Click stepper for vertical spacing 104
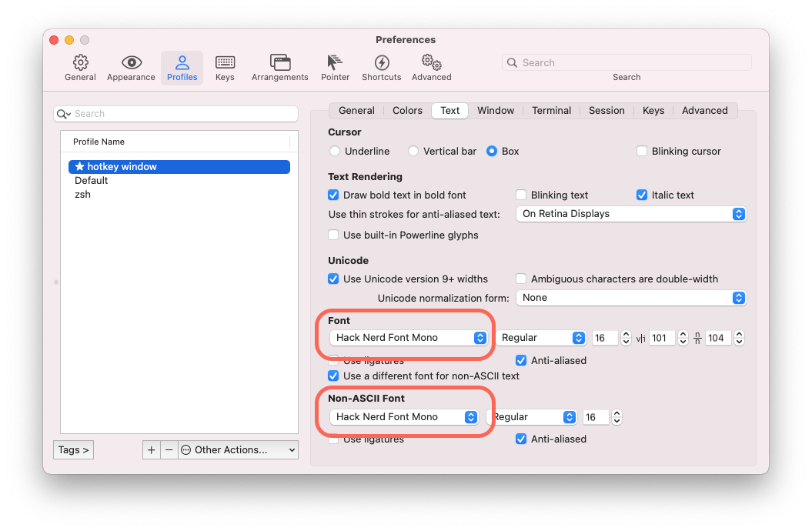The height and width of the screenshot is (531, 812). (x=740, y=338)
